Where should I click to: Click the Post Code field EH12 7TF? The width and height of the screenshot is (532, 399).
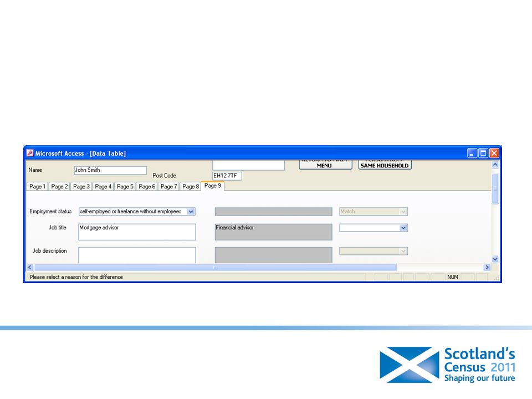pos(227,176)
